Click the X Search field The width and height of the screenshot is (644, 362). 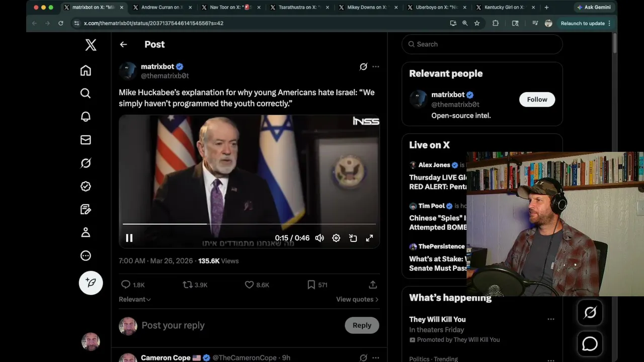pos(482,44)
